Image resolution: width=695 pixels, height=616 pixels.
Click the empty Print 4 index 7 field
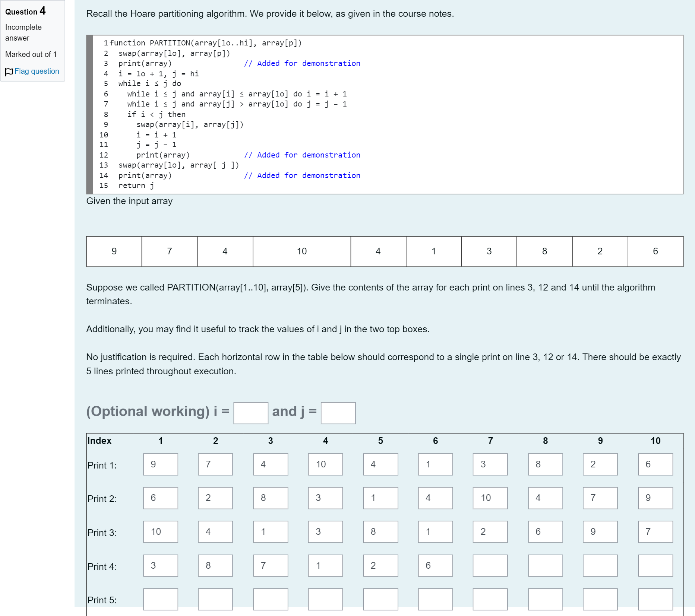point(490,566)
